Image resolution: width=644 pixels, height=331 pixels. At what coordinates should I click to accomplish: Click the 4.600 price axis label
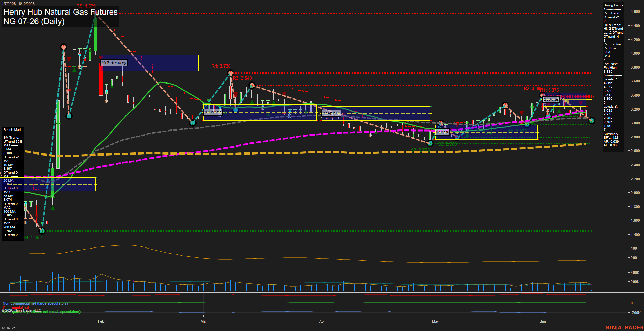click(635, 11)
